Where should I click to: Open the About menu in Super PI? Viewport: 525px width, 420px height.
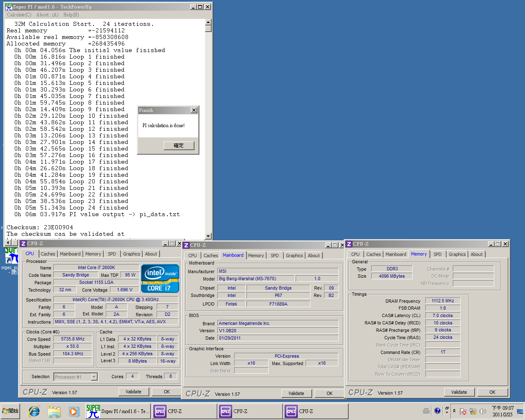point(47,15)
